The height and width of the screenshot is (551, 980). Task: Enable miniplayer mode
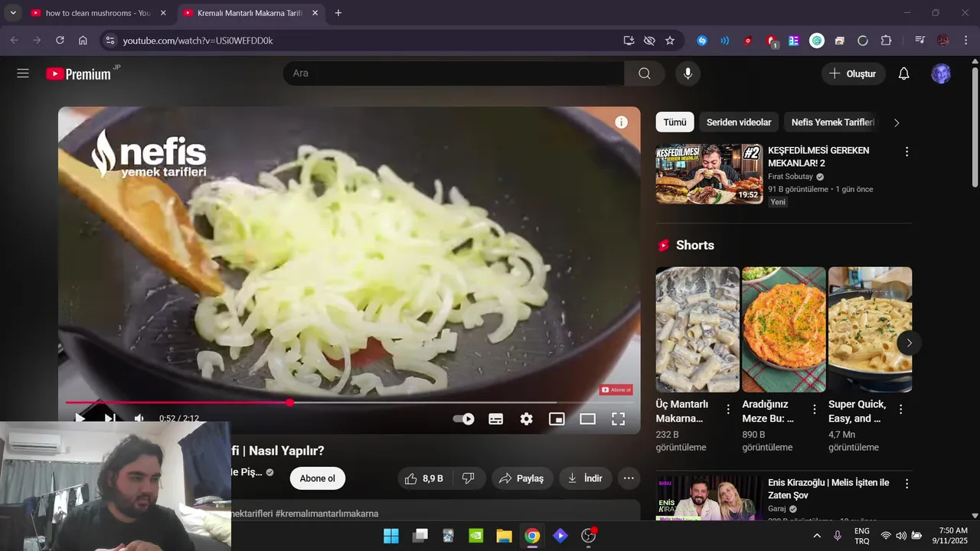(557, 419)
